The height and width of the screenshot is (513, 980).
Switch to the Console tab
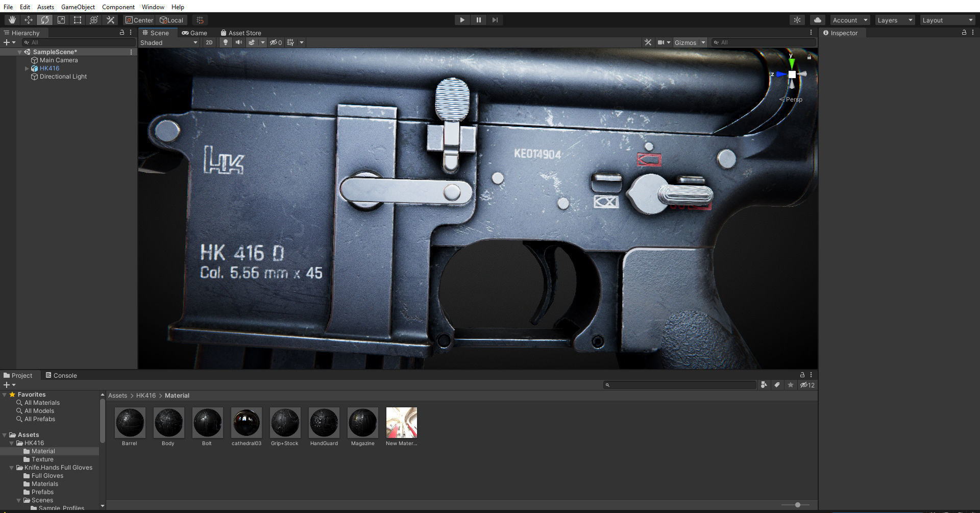tap(61, 375)
